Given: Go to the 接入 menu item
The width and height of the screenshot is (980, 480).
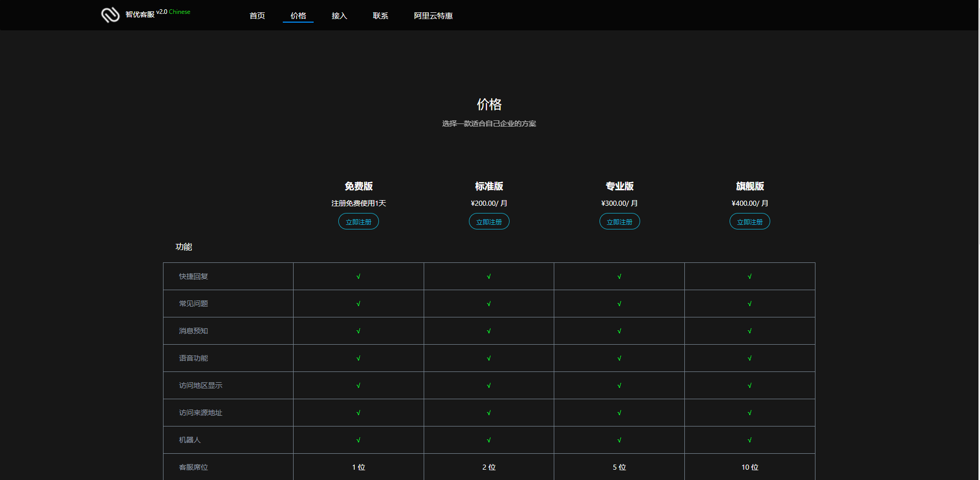Looking at the screenshot, I should click(x=339, y=16).
